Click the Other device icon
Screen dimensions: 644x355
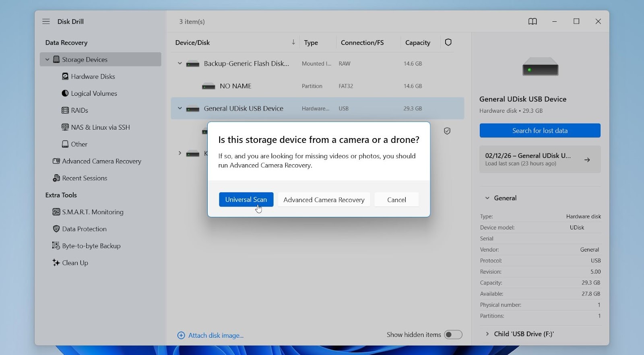click(65, 144)
